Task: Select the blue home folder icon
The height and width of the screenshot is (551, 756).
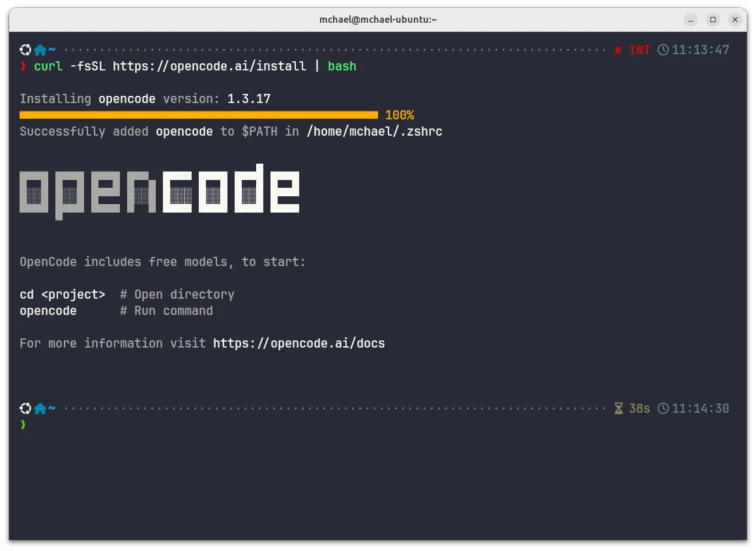Action: pos(40,50)
